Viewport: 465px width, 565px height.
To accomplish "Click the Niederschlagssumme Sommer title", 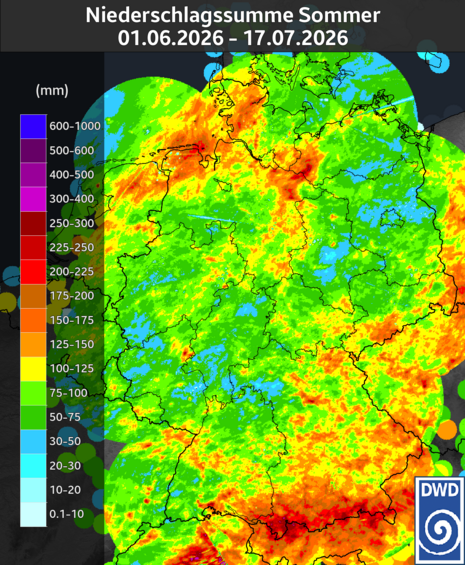I will point(233,15).
